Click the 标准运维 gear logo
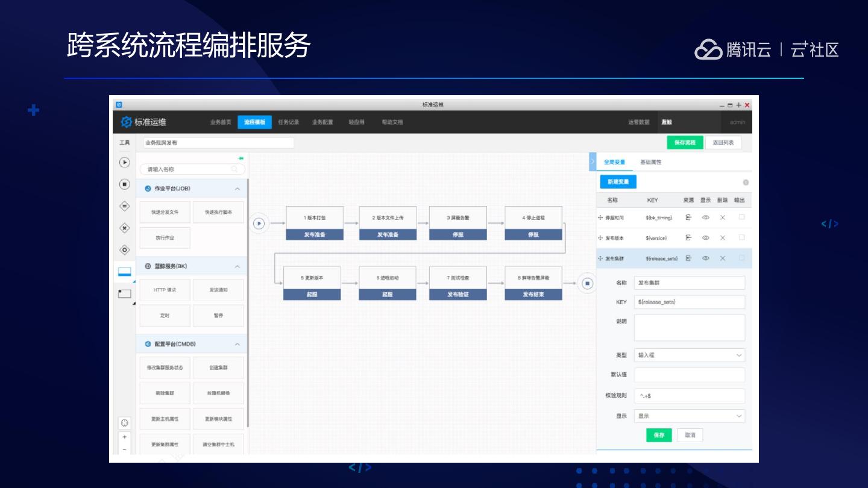This screenshot has height=488, width=868. (x=126, y=122)
